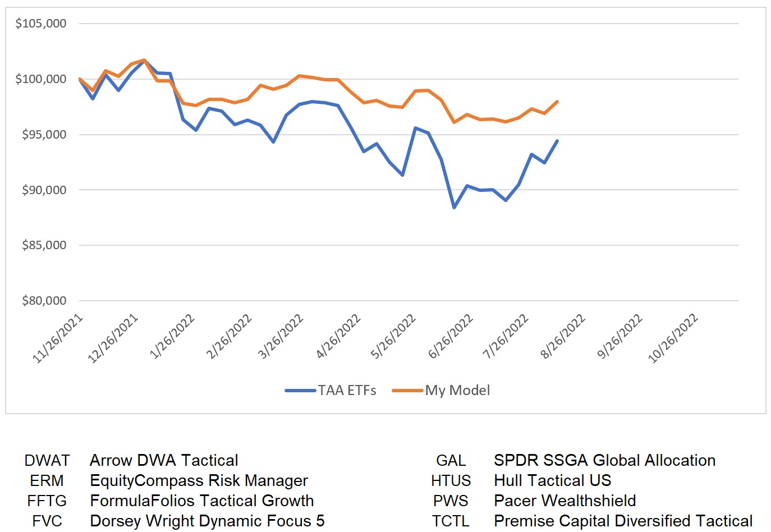
Task: Click the DWAT ticker symbol
Action: [x=47, y=461]
